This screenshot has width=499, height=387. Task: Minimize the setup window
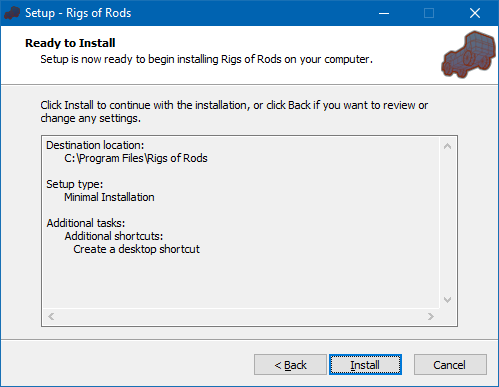click(x=384, y=13)
